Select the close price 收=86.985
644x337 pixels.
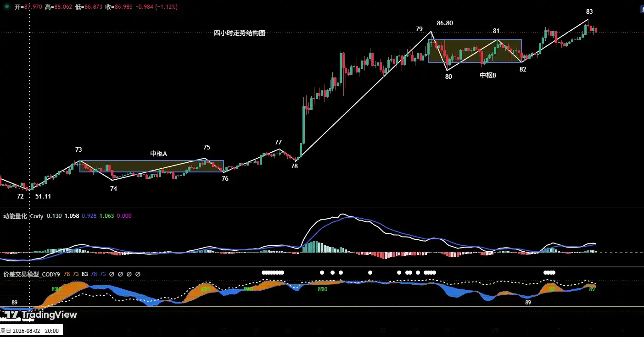tap(119, 7)
